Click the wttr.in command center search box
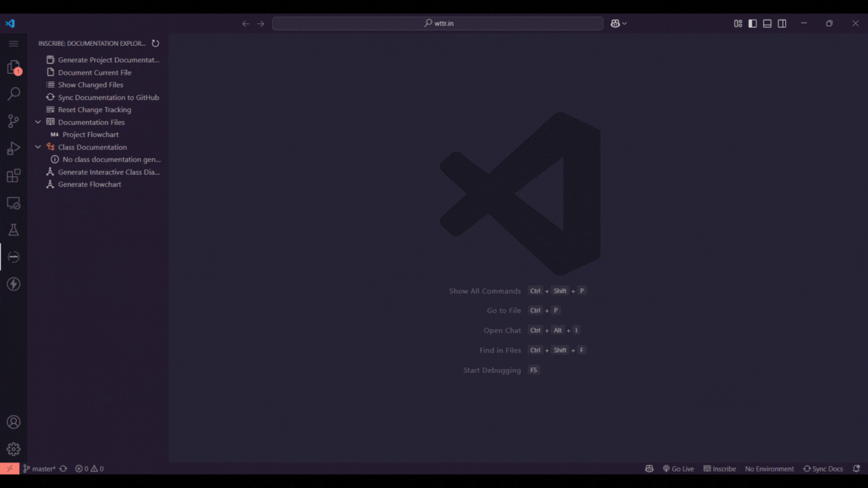The height and width of the screenshot is (488, 868). (x=438, y=23)
